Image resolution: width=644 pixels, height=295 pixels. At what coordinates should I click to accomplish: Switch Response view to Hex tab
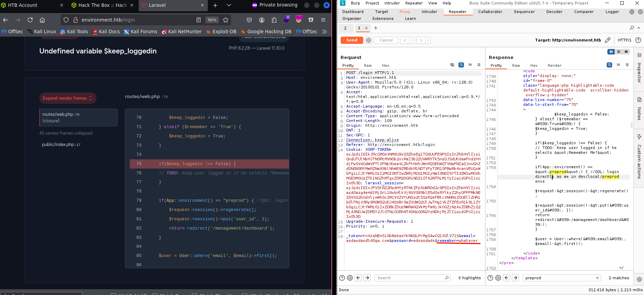point(534,65)
